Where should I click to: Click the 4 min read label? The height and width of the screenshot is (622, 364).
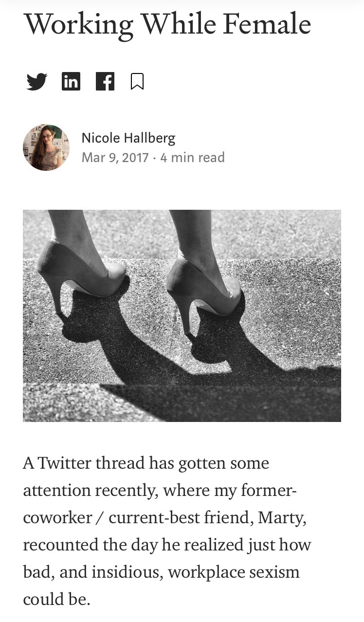192,158
